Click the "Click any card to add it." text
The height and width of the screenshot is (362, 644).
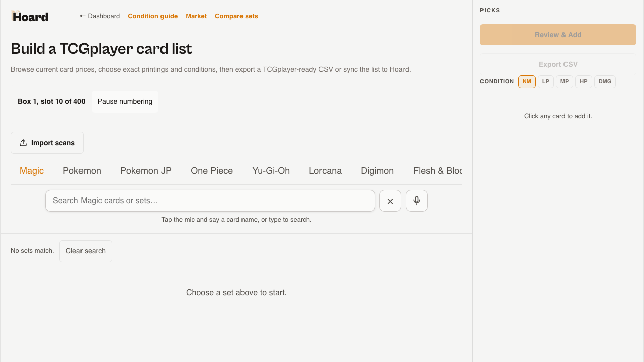coord(558,116)
